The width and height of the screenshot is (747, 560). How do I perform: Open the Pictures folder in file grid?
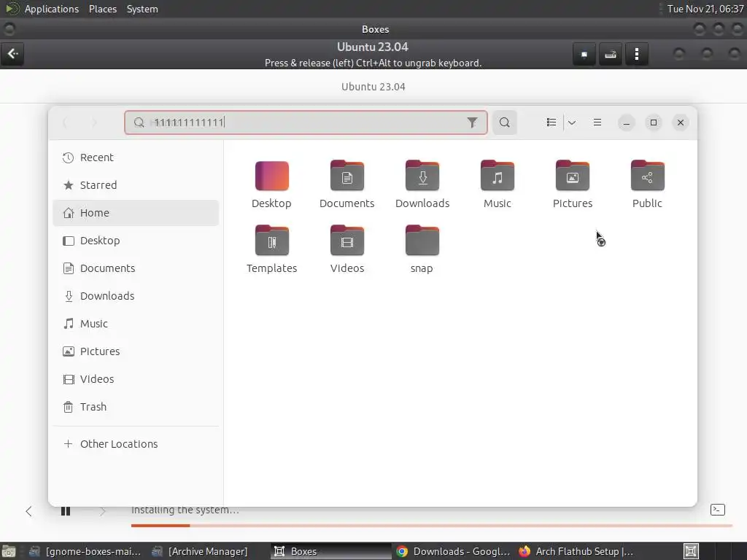[573, 176]
